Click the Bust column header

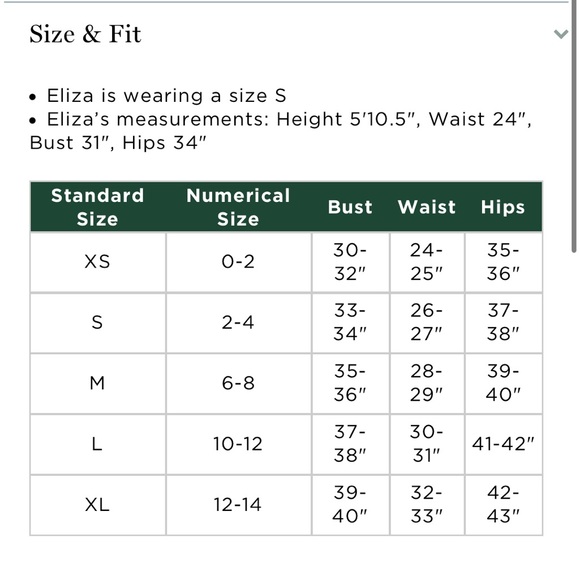(350, 207)
